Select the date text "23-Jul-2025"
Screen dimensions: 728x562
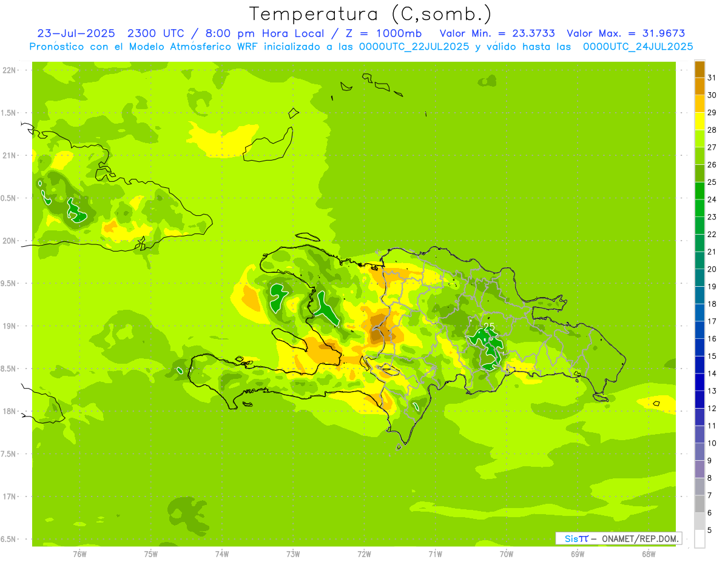(76, 33)
